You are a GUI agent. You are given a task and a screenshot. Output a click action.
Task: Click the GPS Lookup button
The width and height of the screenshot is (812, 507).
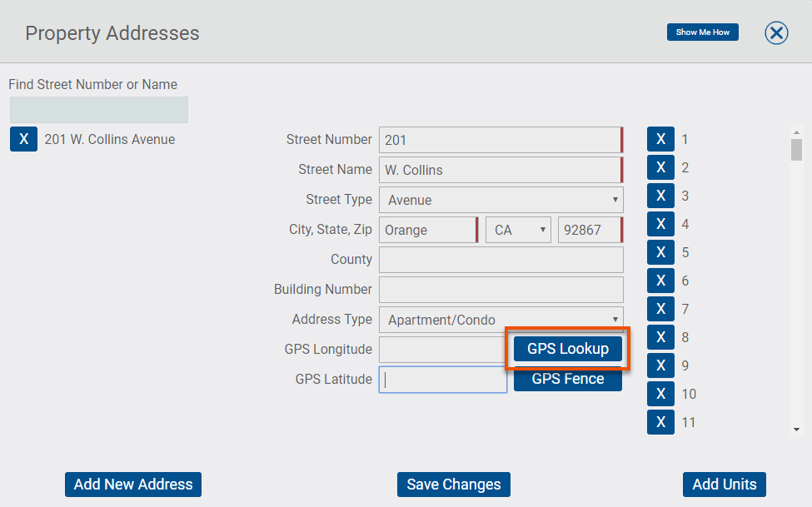(x=568, y=349)
